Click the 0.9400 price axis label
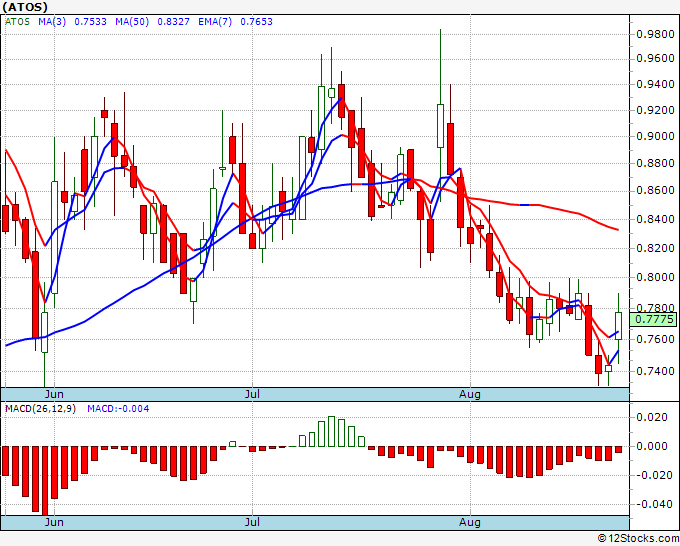This screenshot has width=680, height=546. 655,85
